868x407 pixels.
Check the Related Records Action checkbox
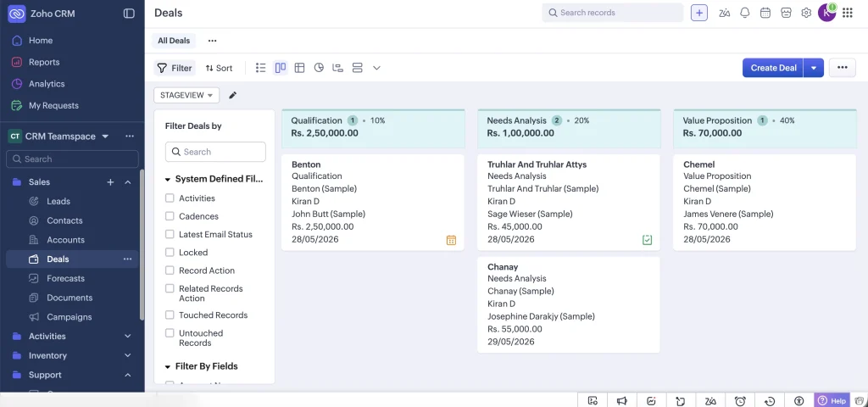(x=170, y=288)
